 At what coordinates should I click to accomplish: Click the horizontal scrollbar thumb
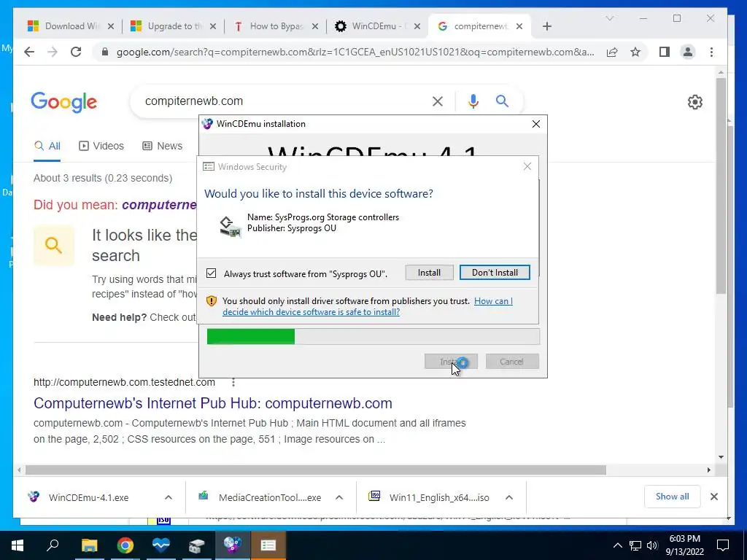315,470
